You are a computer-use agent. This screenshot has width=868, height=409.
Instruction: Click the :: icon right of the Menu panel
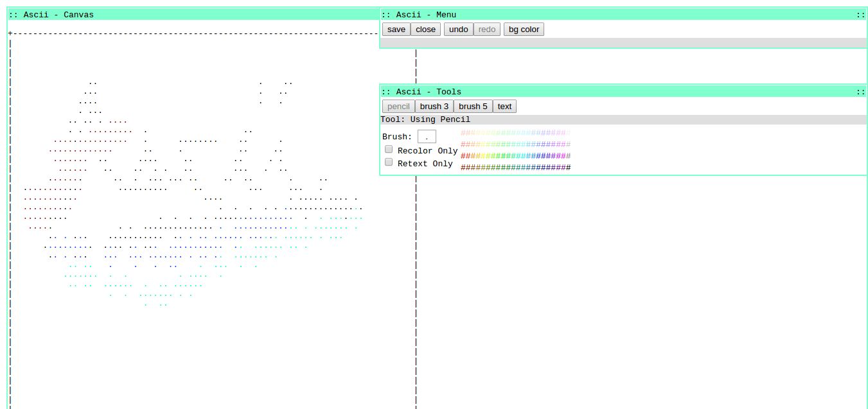point(861,14)
